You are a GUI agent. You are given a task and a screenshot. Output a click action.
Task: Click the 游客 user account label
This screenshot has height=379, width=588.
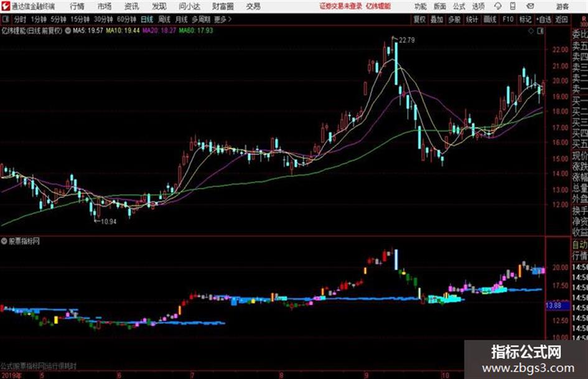pos(562,6)
